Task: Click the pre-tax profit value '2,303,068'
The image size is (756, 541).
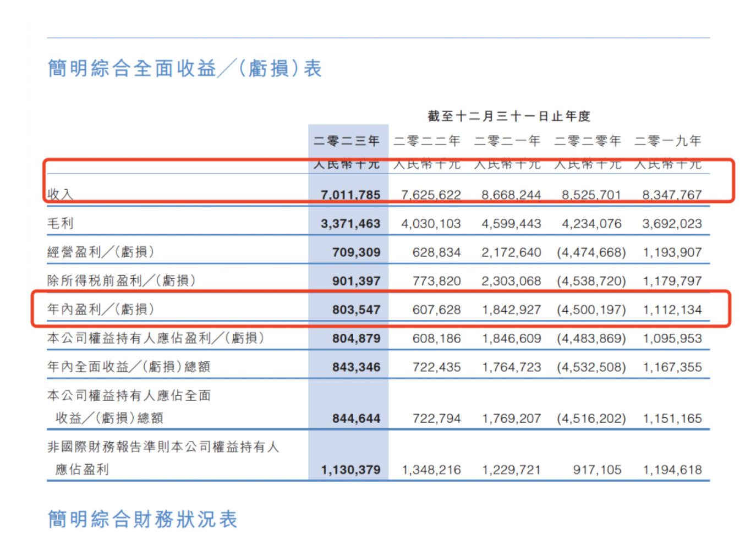Action: [511, 281]
